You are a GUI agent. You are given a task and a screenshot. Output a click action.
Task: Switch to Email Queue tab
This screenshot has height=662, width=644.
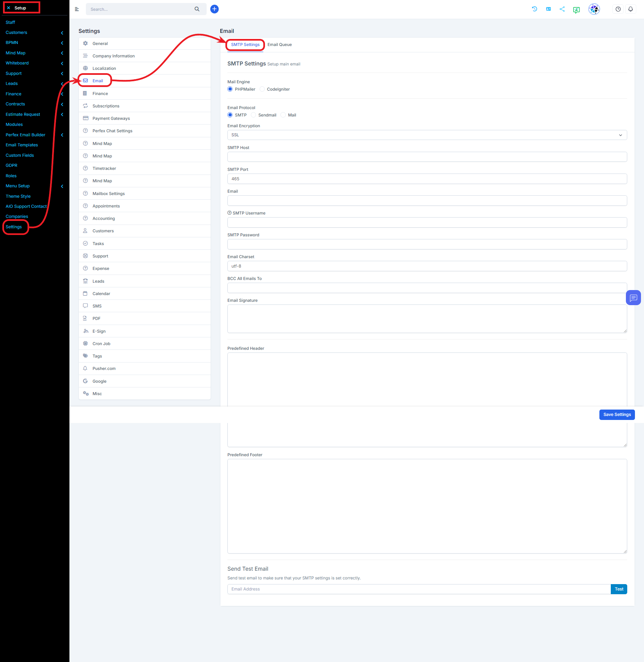point(279,44)
